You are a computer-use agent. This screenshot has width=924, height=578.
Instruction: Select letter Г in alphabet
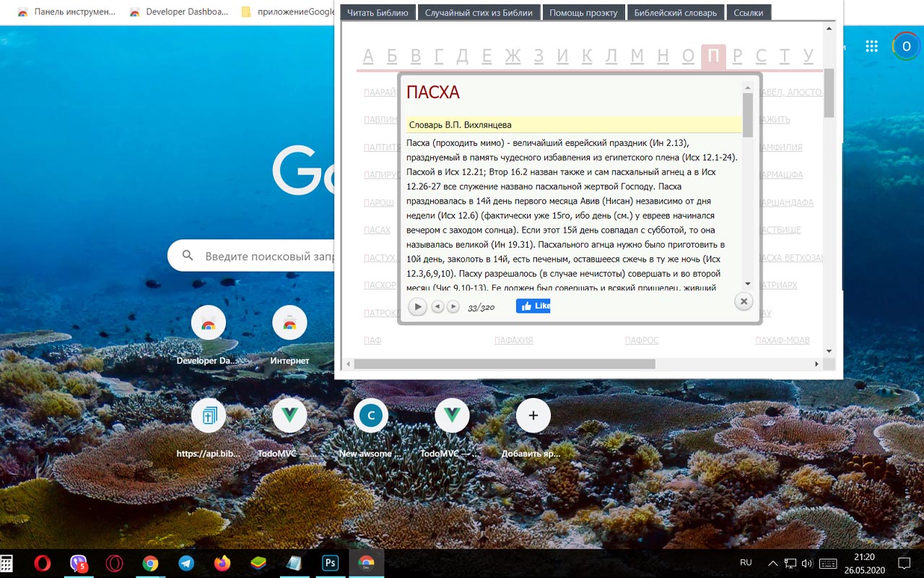coord(439,56)
